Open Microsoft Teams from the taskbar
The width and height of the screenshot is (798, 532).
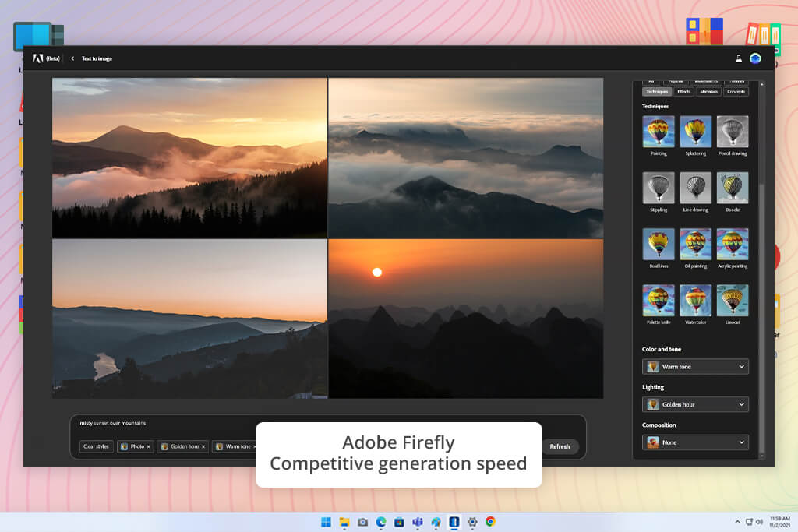pos(418,522)
